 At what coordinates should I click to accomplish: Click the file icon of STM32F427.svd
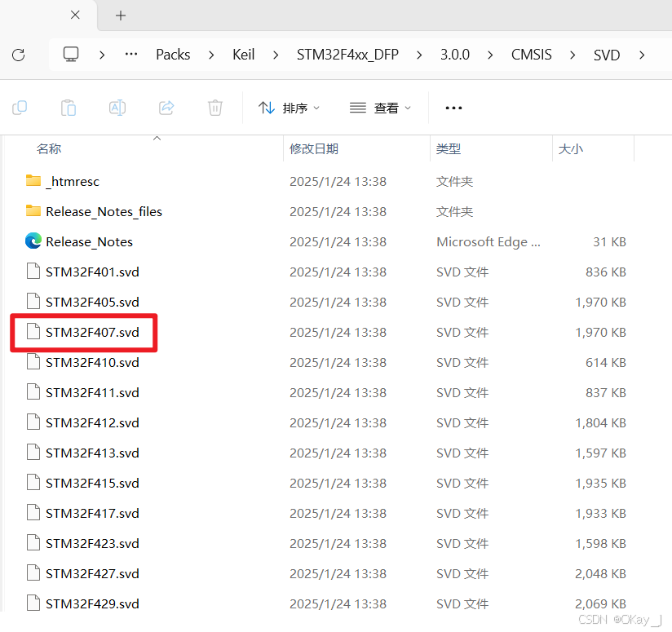tap(33, 572)
